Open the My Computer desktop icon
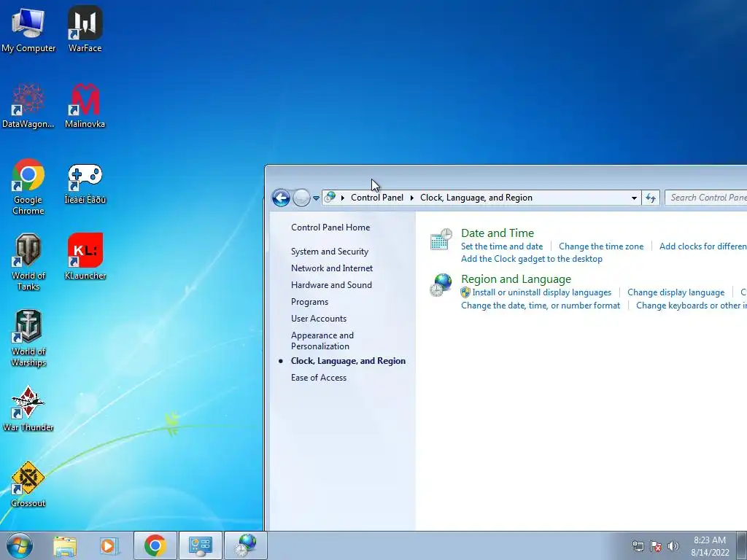This screenshot has height=560, width=747. coord(28,30)
